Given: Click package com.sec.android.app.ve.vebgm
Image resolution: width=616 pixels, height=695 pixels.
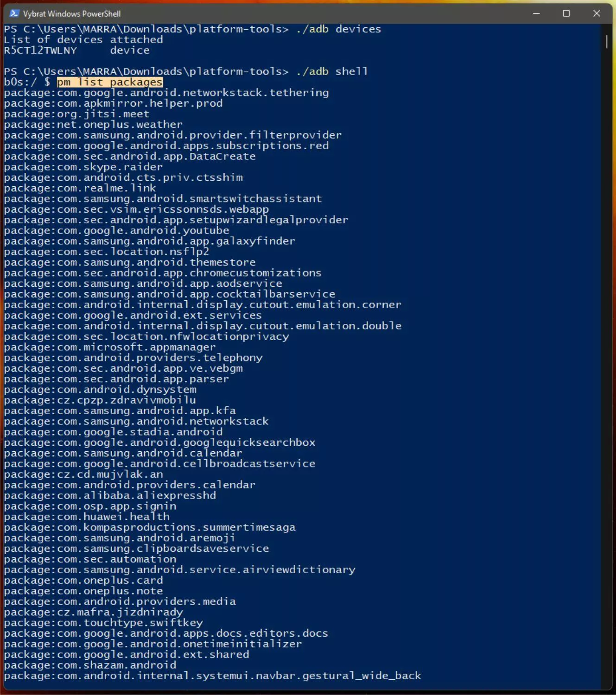Looking at the screenshot, I should (x=123, y=368).
